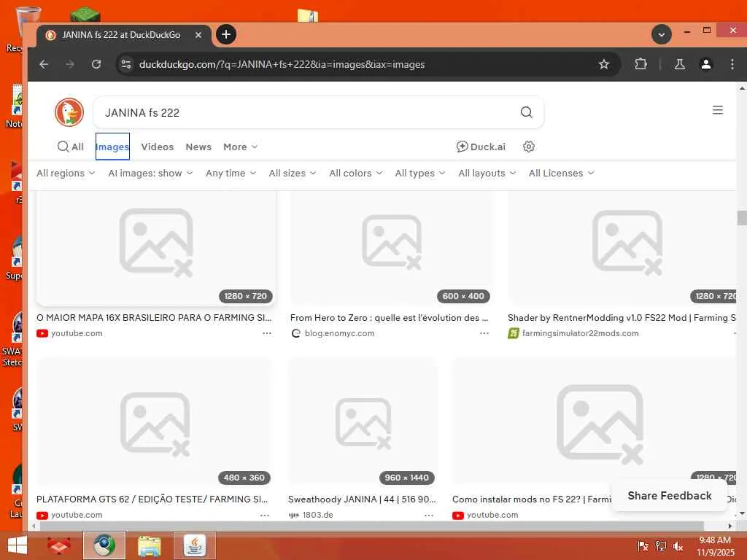Open the PLATAFORMA GTS 62 title link
The height and width of the screenshot is (560, 747).
point(152,499)
